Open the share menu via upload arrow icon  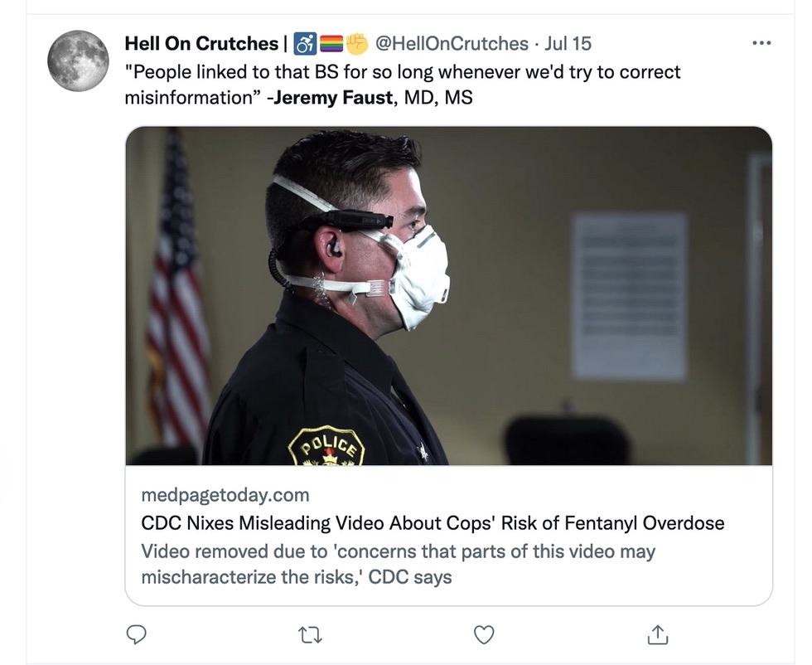(656, 635)
